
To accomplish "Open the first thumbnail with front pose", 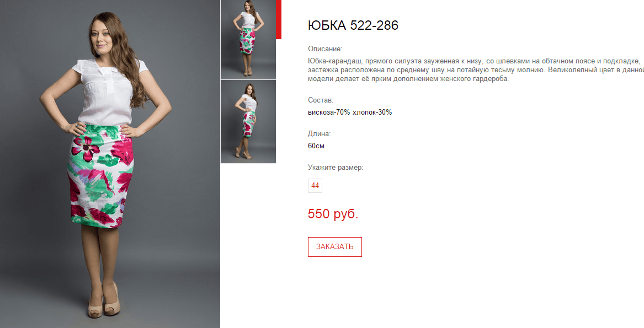I will (x=248, y=39).
